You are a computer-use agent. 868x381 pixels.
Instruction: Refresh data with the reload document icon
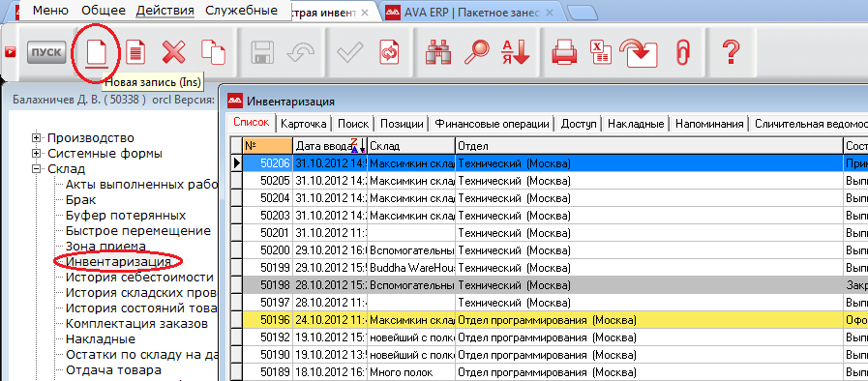coord(389,52)
